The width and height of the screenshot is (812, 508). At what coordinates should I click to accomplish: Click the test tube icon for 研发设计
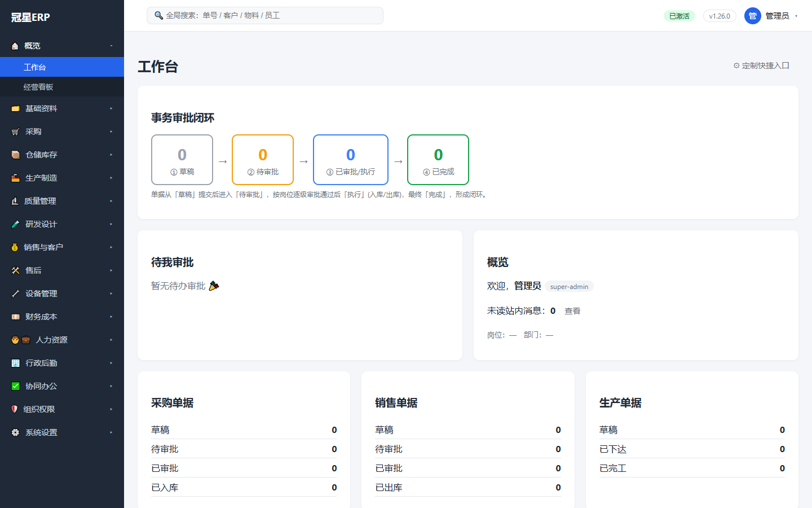(x=15, y=224)
